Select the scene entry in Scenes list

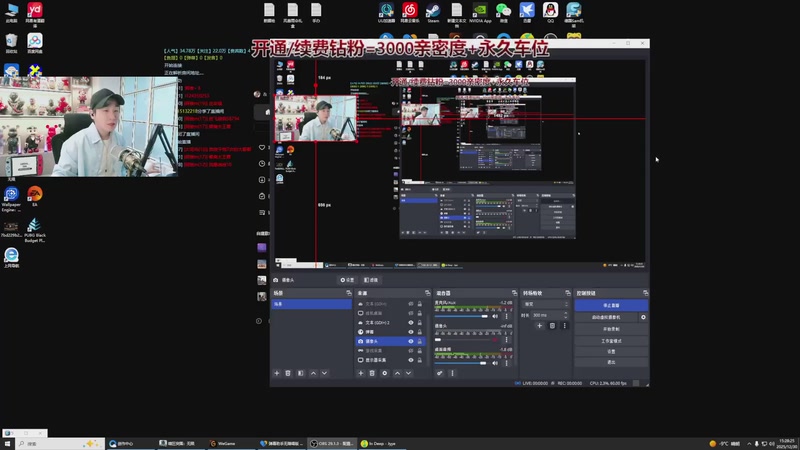(x=311, y=304)
